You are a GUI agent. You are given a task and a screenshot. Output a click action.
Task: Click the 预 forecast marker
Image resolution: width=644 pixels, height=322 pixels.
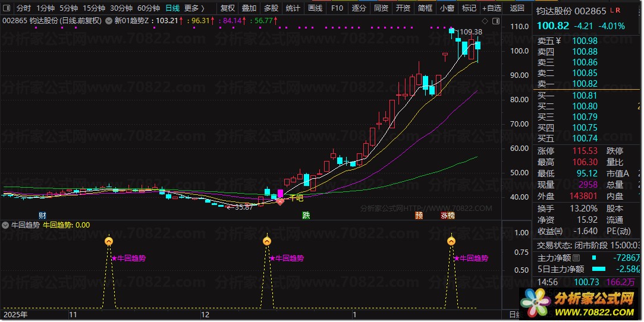[419, 215]
